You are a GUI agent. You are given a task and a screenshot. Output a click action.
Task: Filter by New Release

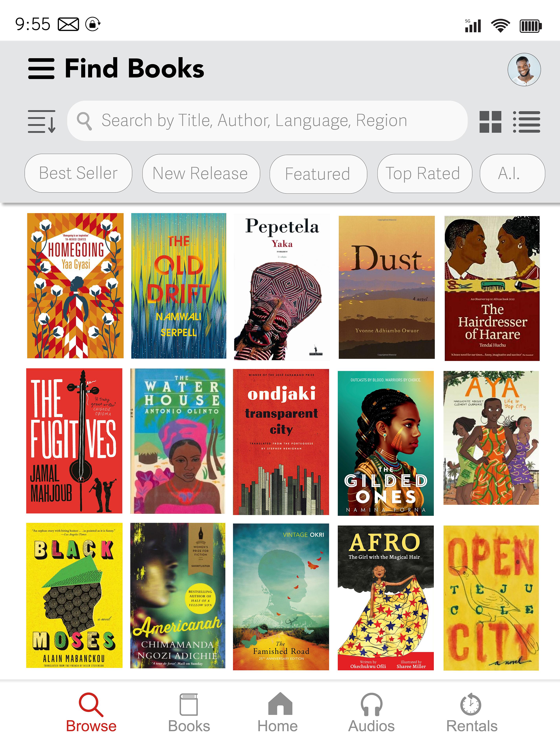[201, 174]
